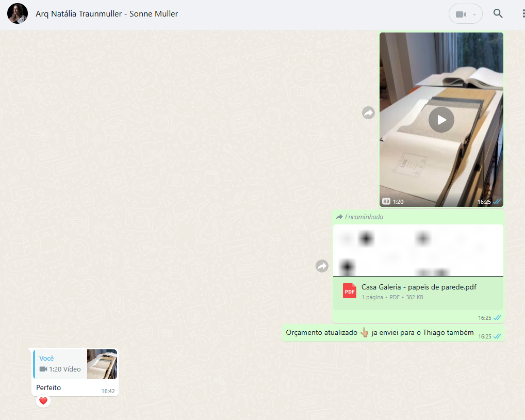Viewport: 525px width, 420px height.
Task: Forward the video message
Action: coord(368,113)
